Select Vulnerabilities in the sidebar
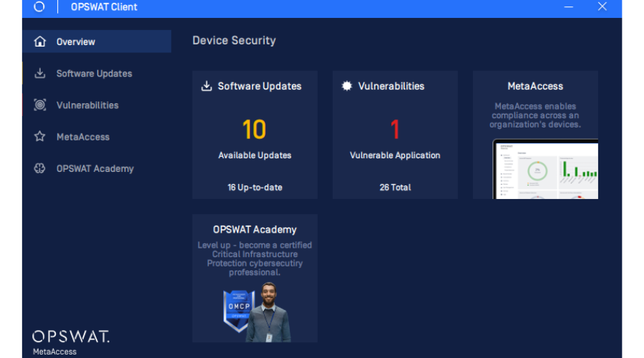 pos(97,105)
